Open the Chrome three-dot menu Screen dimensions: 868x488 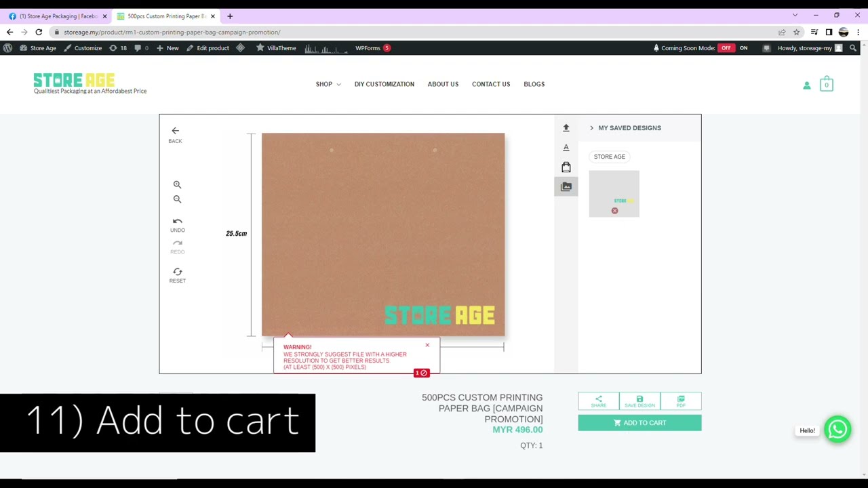click(858, 32)
